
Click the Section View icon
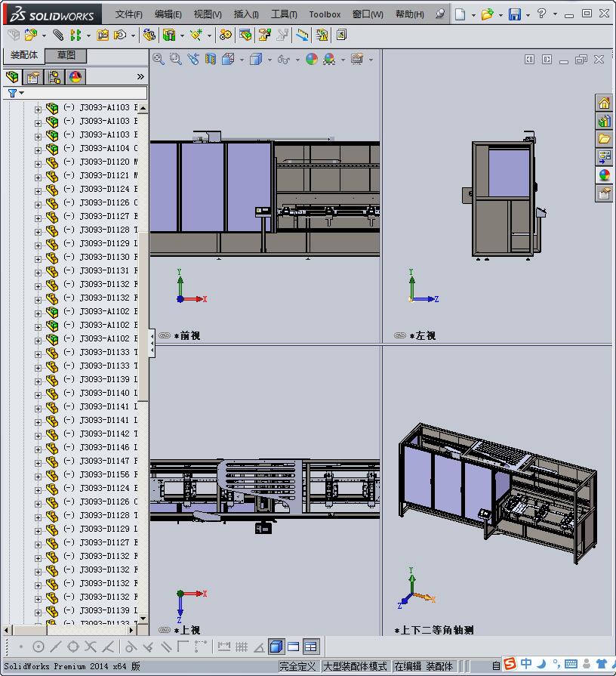[211, 59]
